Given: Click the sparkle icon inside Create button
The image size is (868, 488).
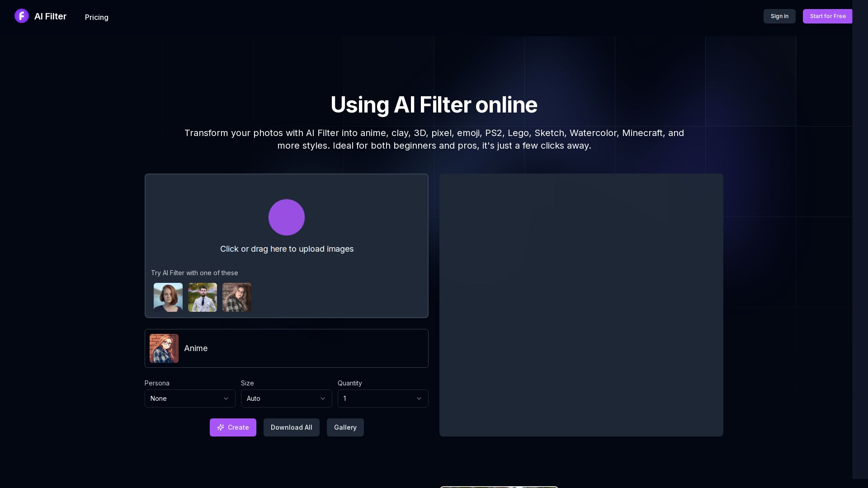Looking at the screenshot, I should (x=221, y=427).
